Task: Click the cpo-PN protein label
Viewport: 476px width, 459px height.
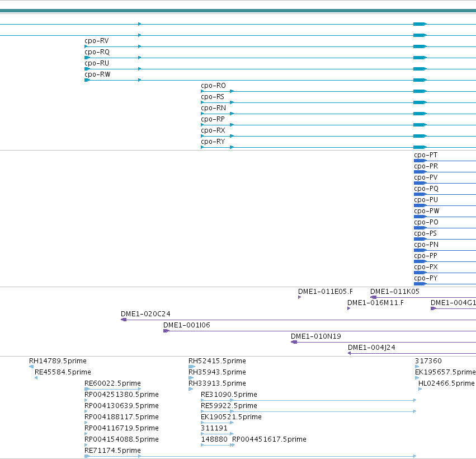Action: [x=426, y=245]
